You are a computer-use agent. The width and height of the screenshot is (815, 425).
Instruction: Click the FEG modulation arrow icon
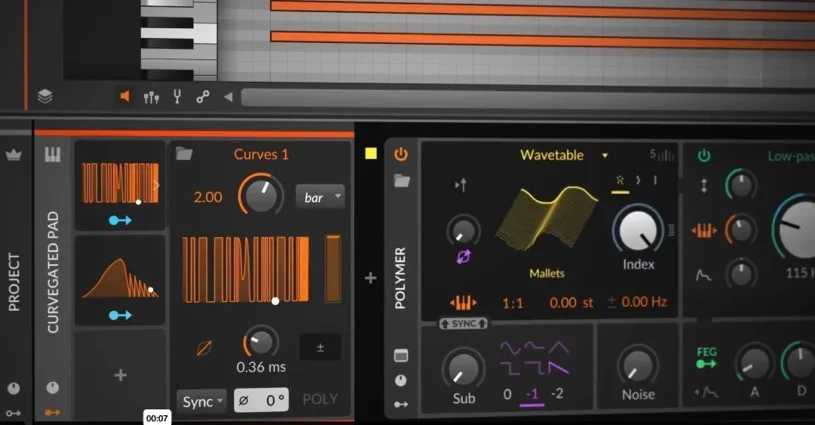(706, 364)
